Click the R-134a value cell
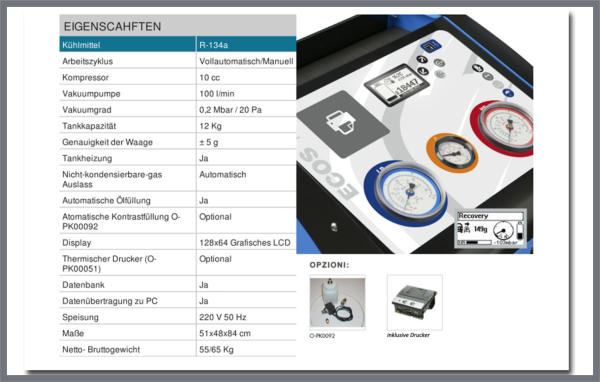Image resolution: width=600 pixels, height=382 pixels. pos(246,45)
